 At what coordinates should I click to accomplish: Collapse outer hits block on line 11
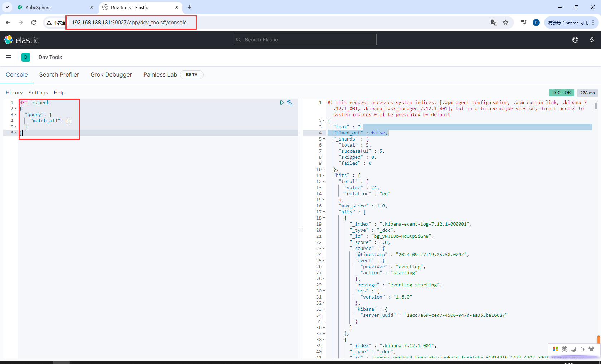[324, 176]
